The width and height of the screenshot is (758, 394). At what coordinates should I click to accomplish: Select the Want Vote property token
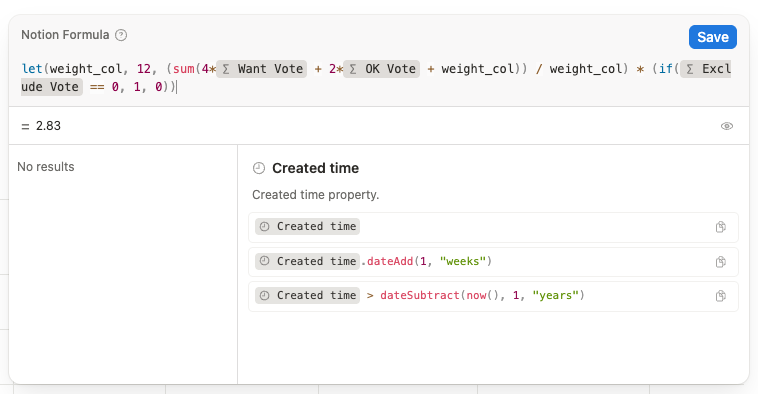coord(262,69)
